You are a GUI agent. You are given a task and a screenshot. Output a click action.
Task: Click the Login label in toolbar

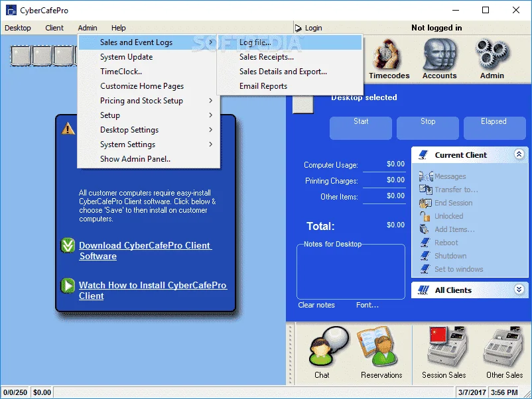pyautogui.click(x=313, y=28)
